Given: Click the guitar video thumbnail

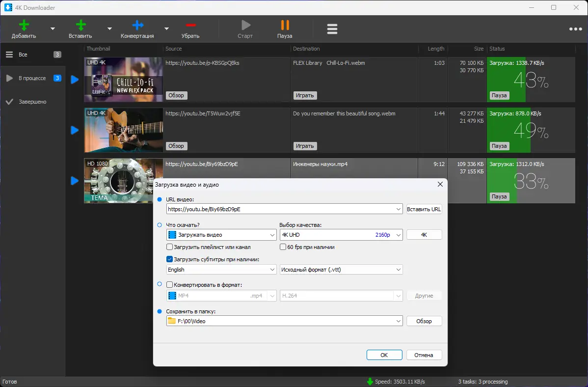Looking at the screenshot, I should click(x=123, y=130).
